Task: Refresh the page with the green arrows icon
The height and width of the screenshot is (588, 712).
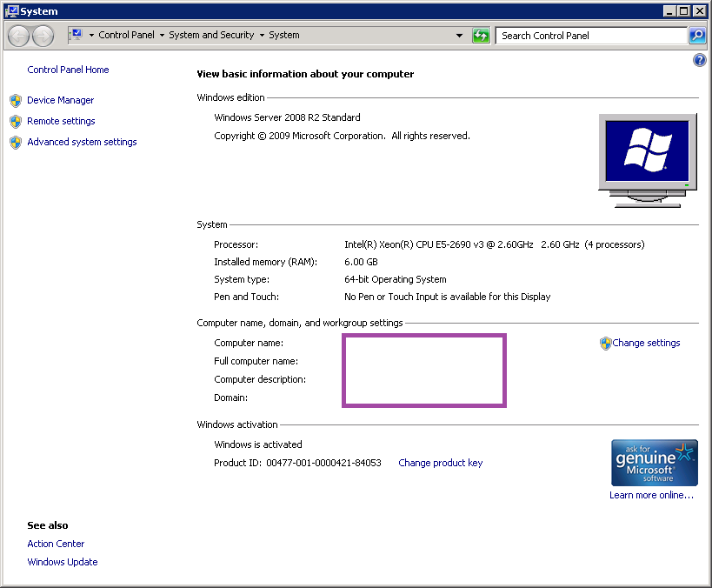Action: (481, 36)
